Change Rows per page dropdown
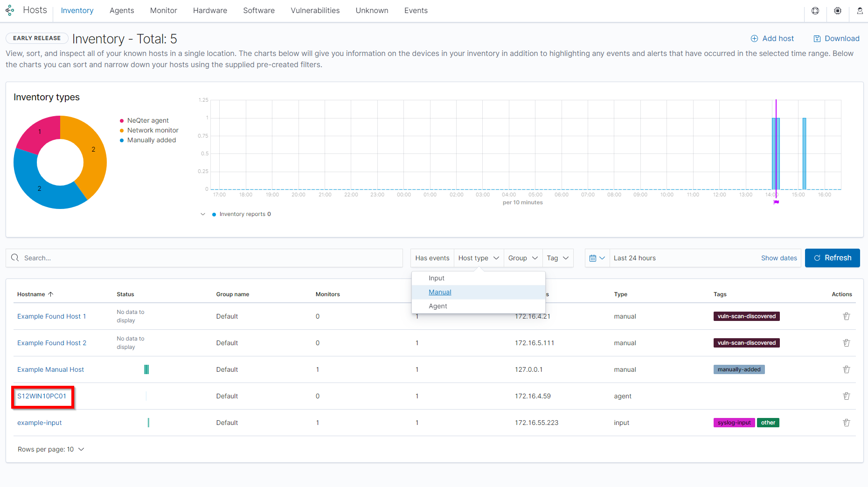This screenshot has height=487, width=868. click(x=51, y=449)
